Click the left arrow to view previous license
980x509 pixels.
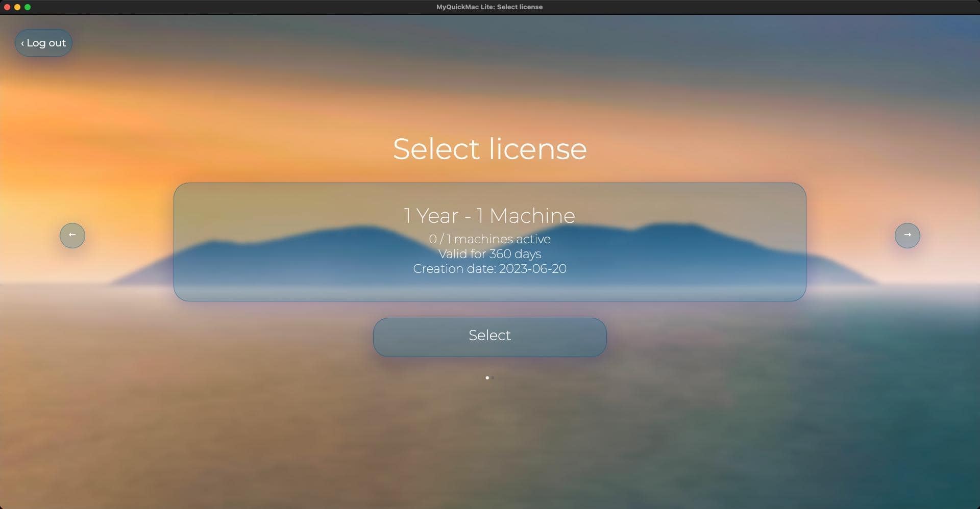tap(72, 235)
